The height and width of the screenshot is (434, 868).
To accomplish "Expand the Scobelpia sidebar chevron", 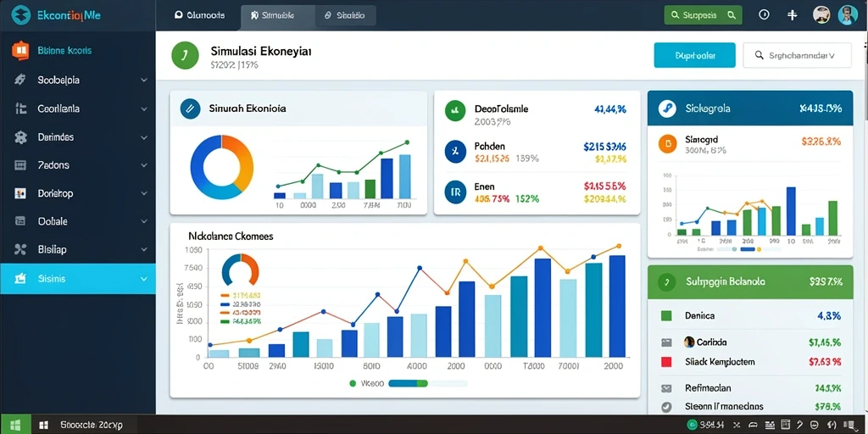I will click(x=144, y=81).
